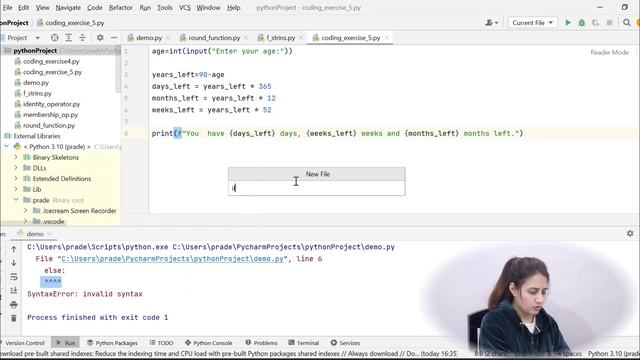Clear the Run console with trash icon
The height and width of the screenshot is (360, 640).
[x=13, y=318]
